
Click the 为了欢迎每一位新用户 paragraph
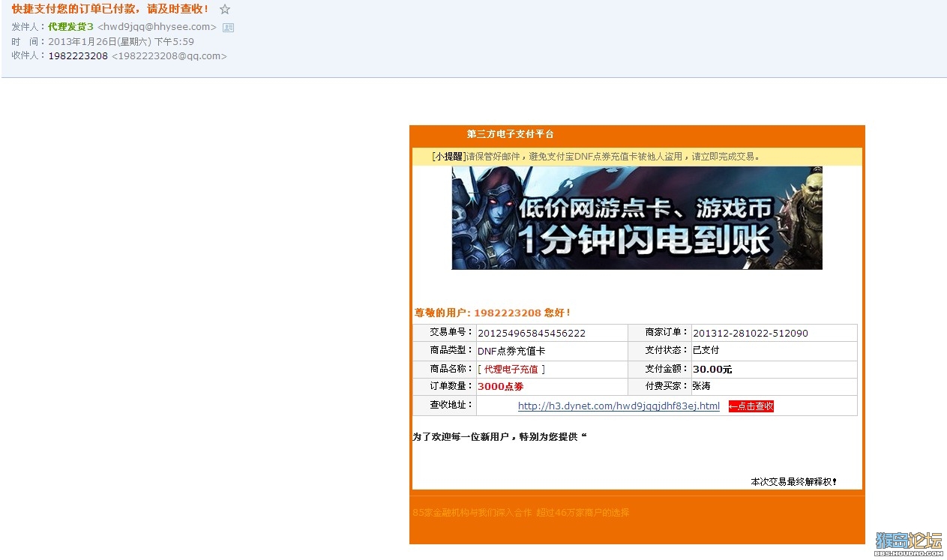point(499,436)
